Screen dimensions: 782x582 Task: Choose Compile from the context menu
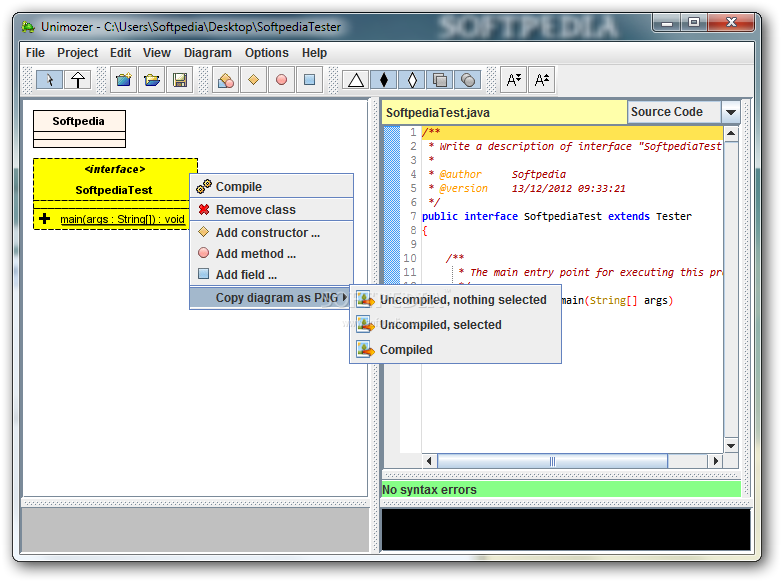[x=271, y=187]
